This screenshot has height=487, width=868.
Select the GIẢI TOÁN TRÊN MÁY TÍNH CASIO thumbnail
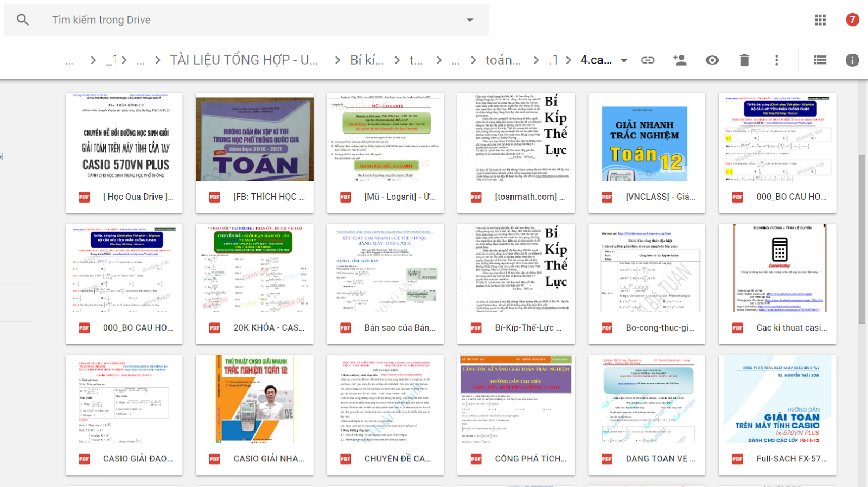(x=777, y=399)
